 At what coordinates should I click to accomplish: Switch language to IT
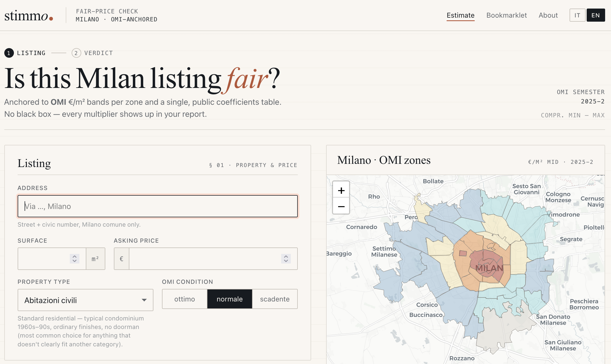pyautogui.click(x=577, y=15)
